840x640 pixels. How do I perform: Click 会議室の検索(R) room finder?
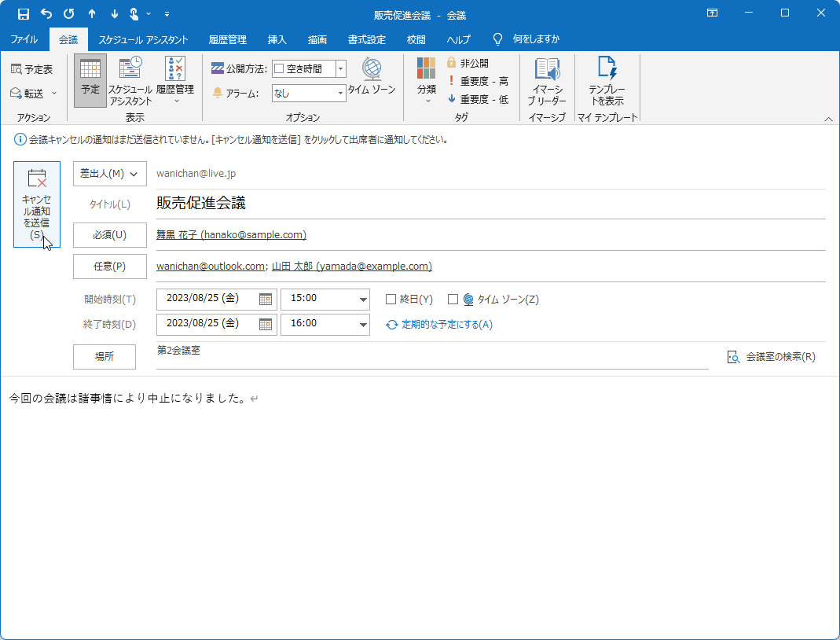[772, 357]
